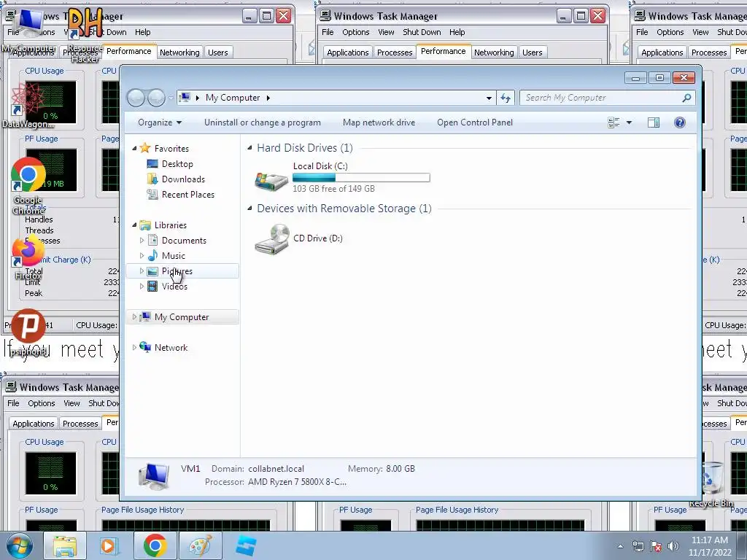Select My Computer in navigation pane
The width and height of the screenshot is (747, 560).
coord(182,317)
